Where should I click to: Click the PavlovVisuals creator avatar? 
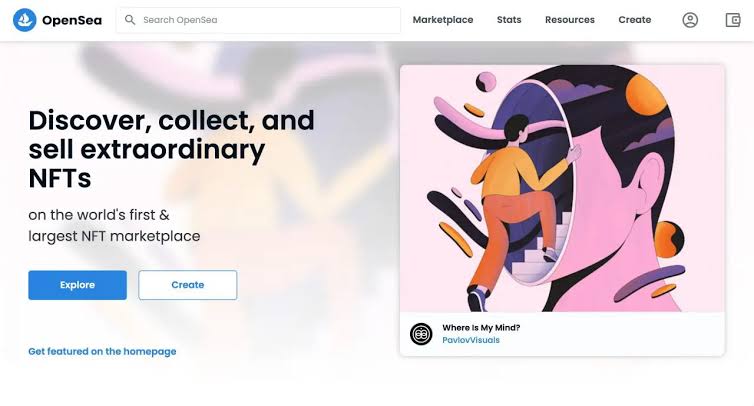(x=421, y=334)
